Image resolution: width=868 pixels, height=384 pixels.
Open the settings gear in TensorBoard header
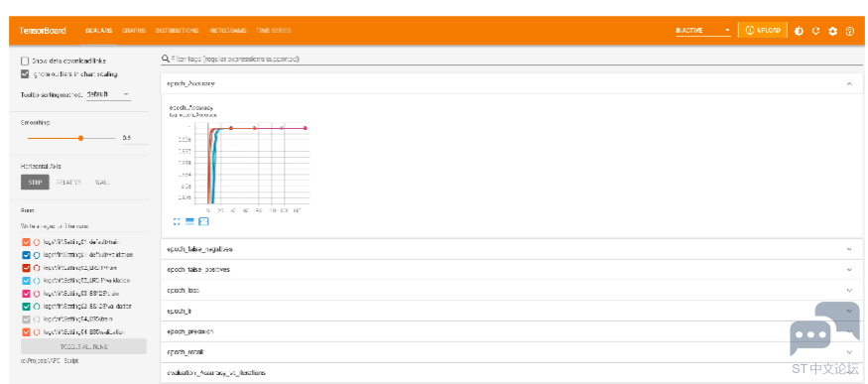point(832,31)
